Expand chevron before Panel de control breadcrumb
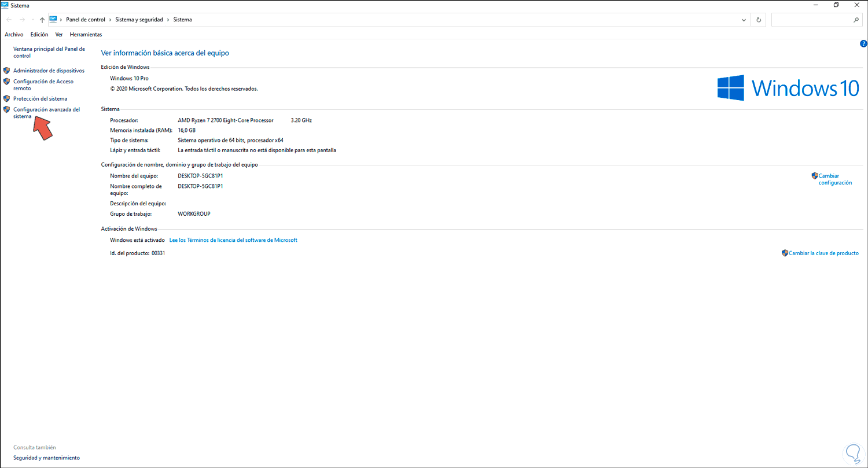 [61, 20]
